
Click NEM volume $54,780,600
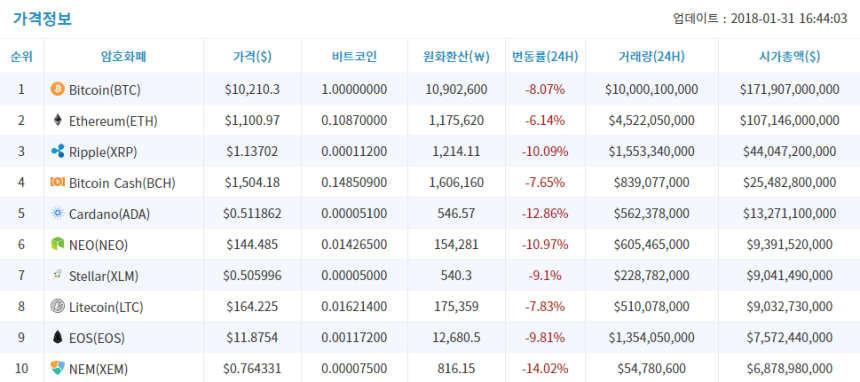coord(652,368)
